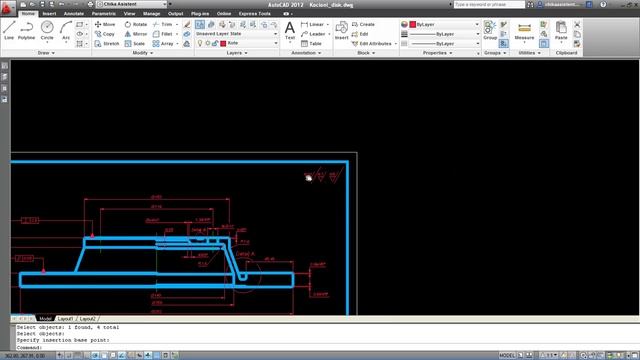Select the Line drawing tool
The width and height of the screenshot is (640, 360).
click(x=9, y=31)
